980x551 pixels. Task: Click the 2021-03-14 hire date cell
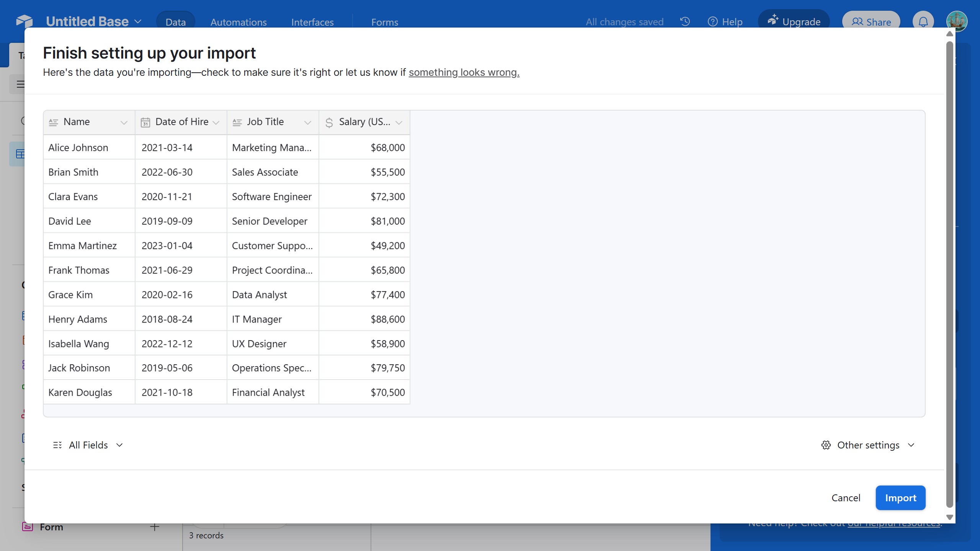pyautogui.click(x=181, y=147)
